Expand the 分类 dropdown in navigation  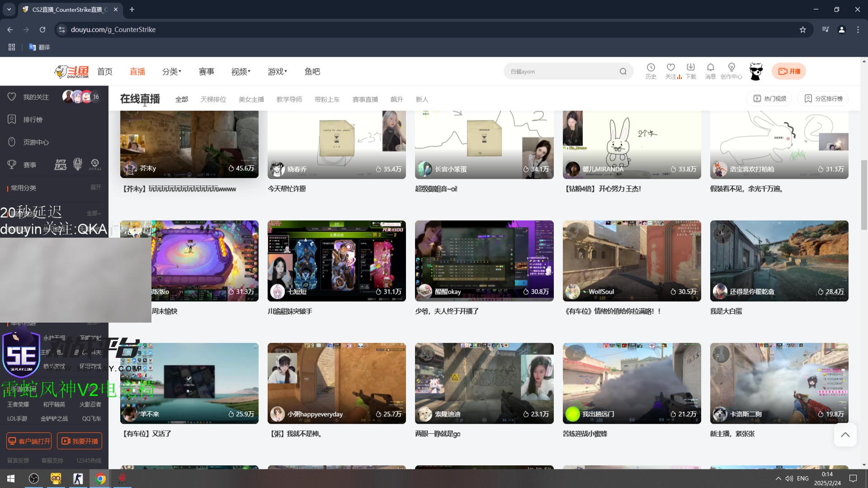[172, 71]
